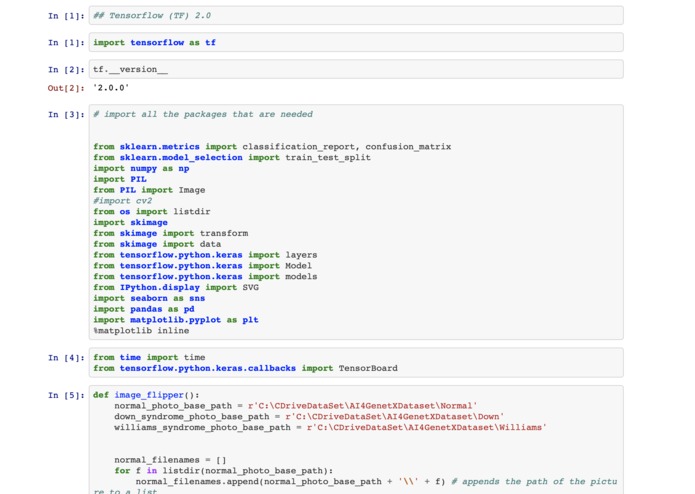Click the Out[2]: output prompt
Image resolution: width=695 pixels, height=494 pixels.
pyautogui.click(x=66, y=88)
